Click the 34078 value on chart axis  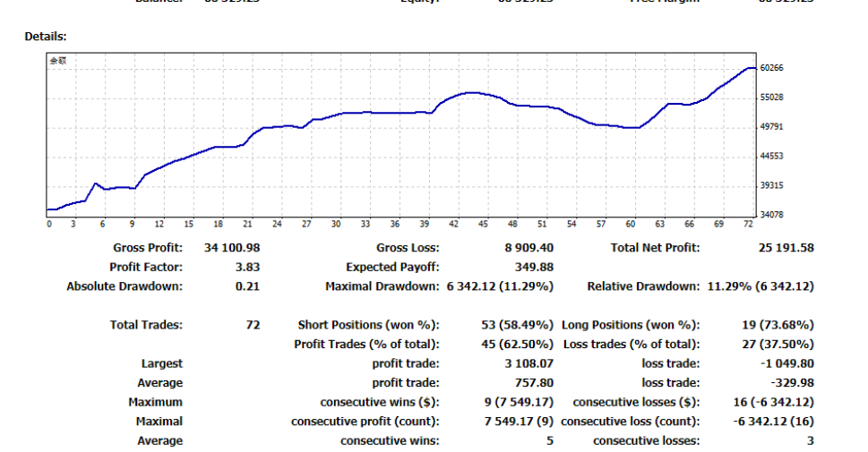click(x=771, y=215)
